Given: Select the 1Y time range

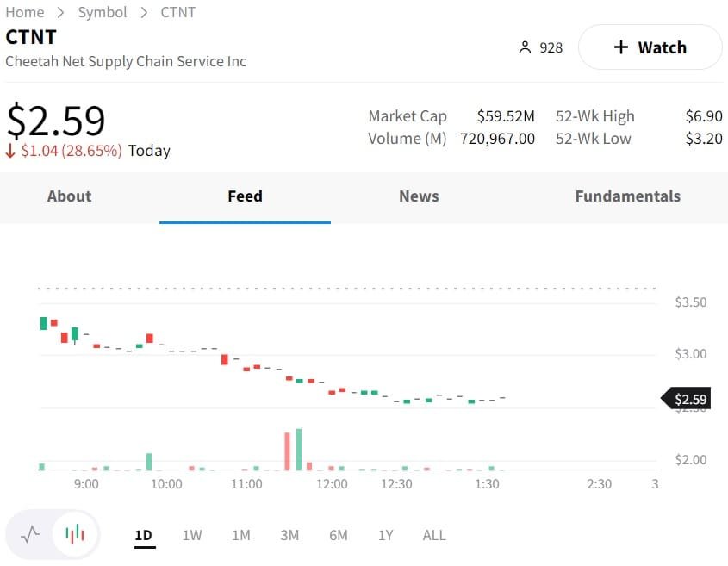Looking at the screenshot, I should pos(385,535).
